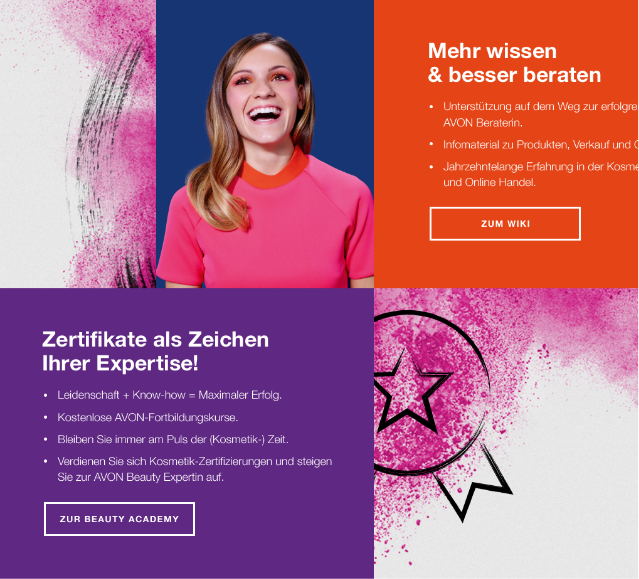639x579 pixels.
Task: Click the woman's long blonde hair curl
Action: click(218, 192)
